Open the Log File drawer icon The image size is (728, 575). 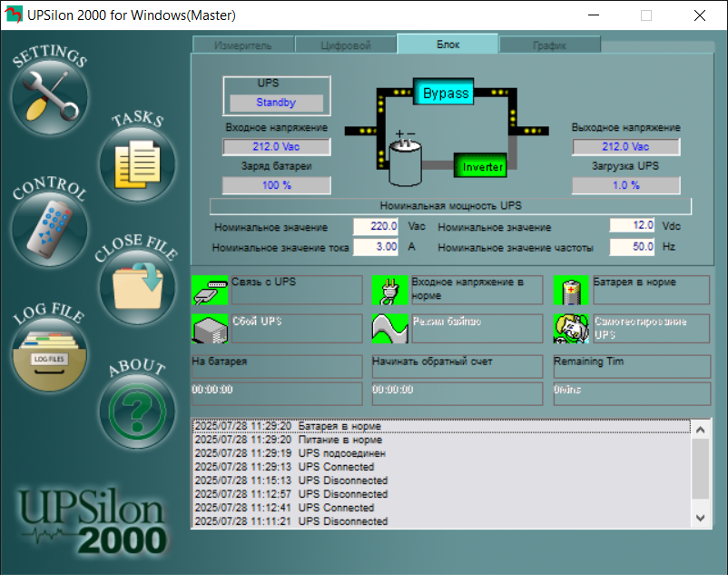(x=49, y=354)
